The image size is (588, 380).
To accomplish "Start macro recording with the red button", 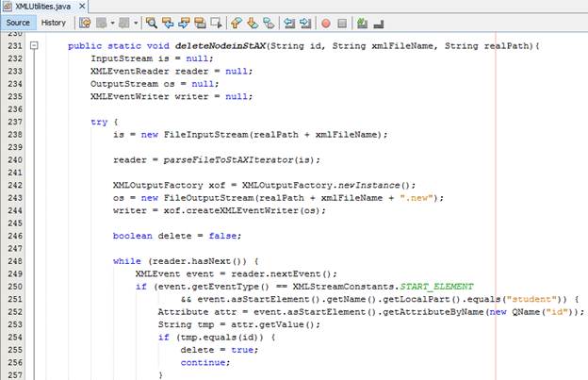I will [326, 24].
